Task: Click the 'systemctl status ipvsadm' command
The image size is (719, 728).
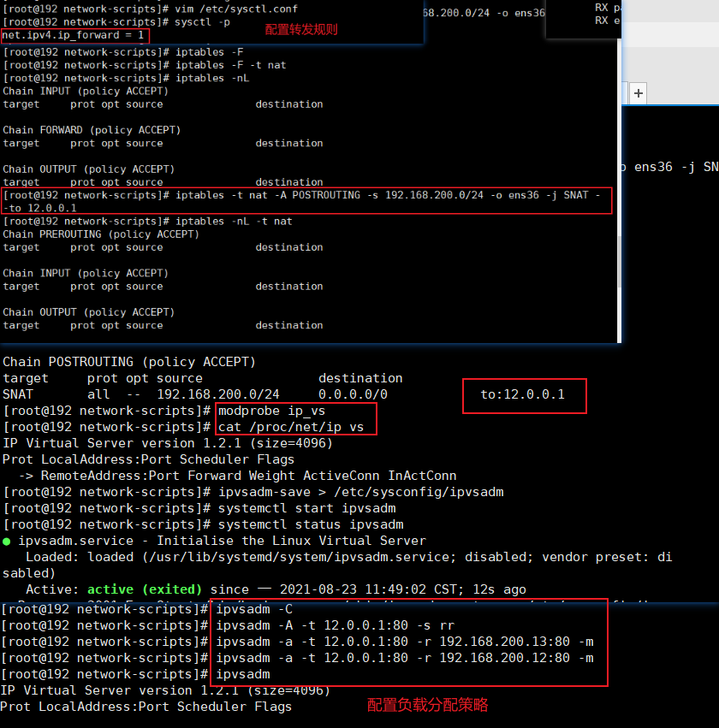Action: pyautogui.click(x=311, y=524)
